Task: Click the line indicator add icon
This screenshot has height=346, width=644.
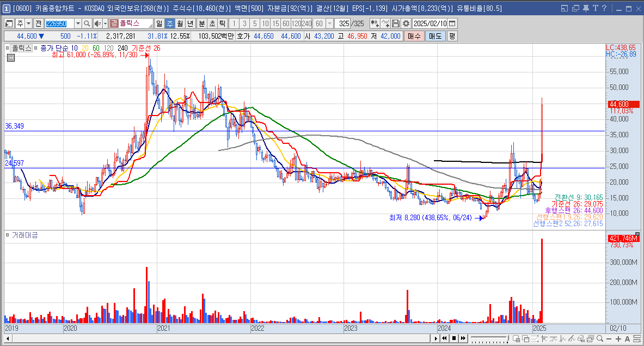Action: [x=385, y=24]
